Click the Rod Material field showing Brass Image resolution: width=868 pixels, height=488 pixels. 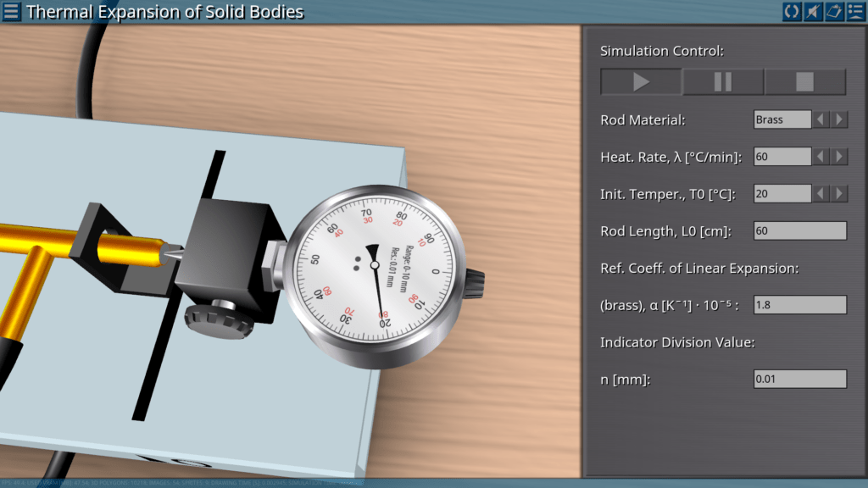(782, 119)
